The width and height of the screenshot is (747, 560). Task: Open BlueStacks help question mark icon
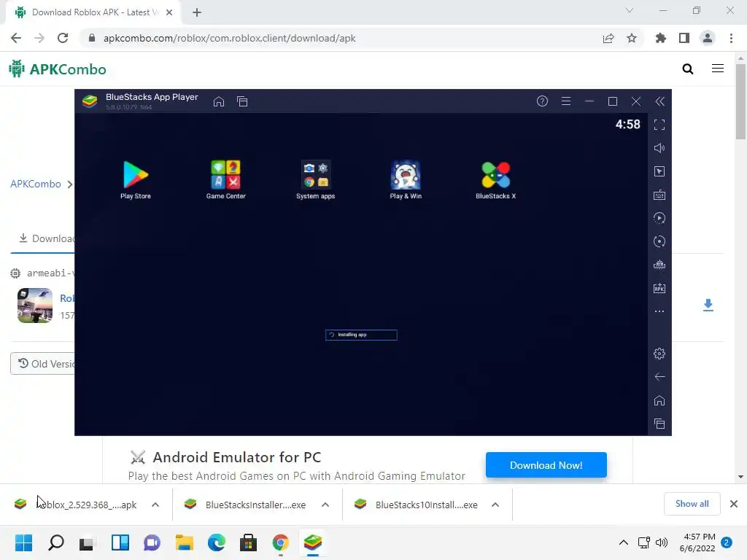coord(542,101)
